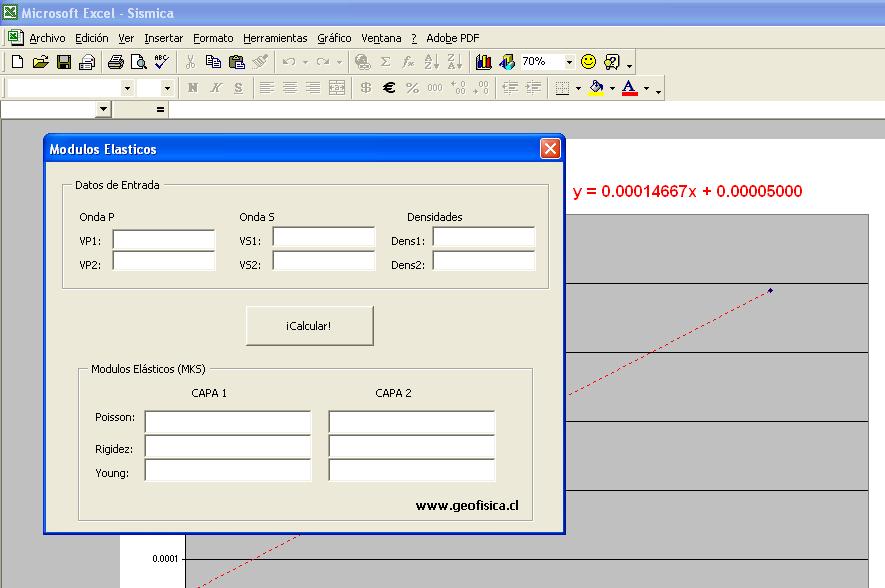Open the Ventana menu
Image resolution: width=885 pixels, height=588 pixels.
coord(382,38)
